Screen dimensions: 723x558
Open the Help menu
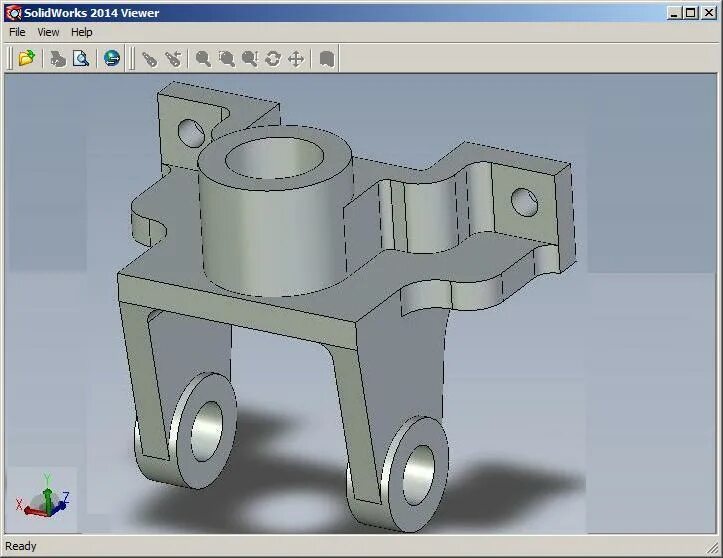pyautogui.click(x=82, y=32)
